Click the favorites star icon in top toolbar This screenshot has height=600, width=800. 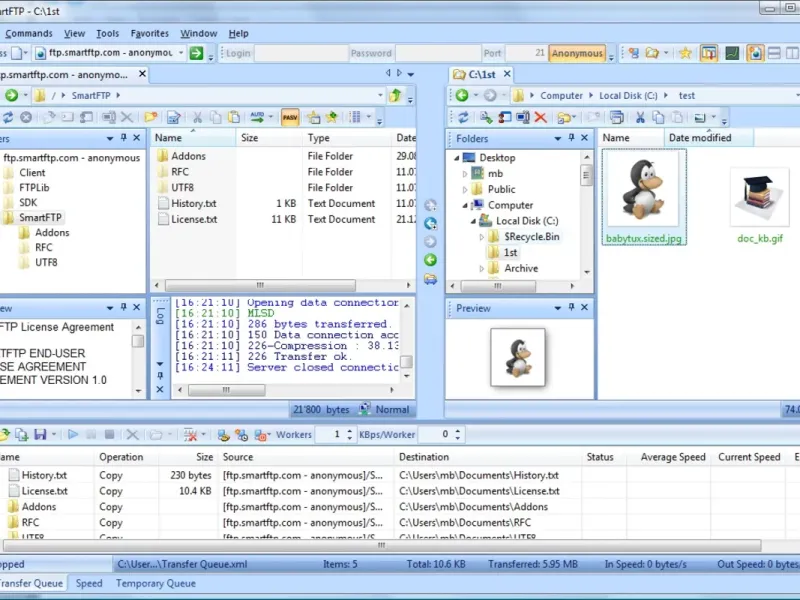(685, 53)
